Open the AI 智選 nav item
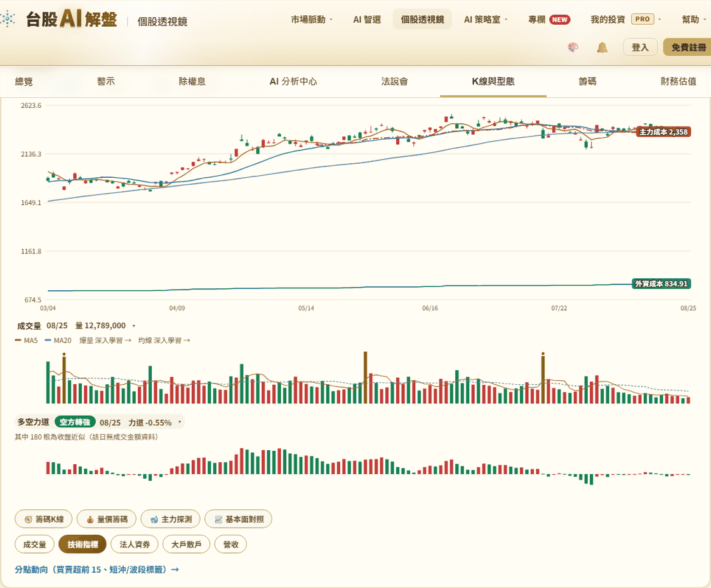Image resolution: width=711 pixels, height=588 pixels. coord(367,20)
